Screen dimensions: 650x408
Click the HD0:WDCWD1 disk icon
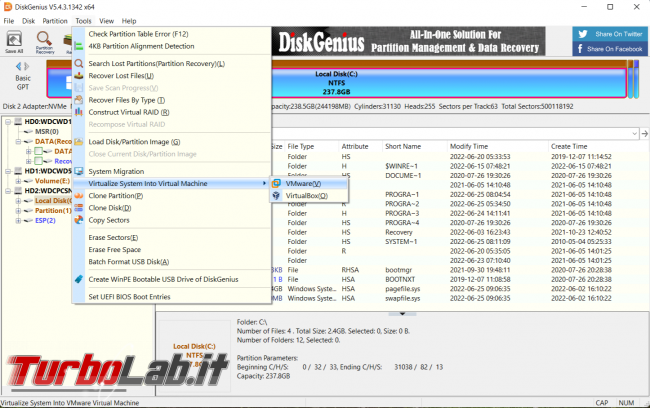(18, 122)
